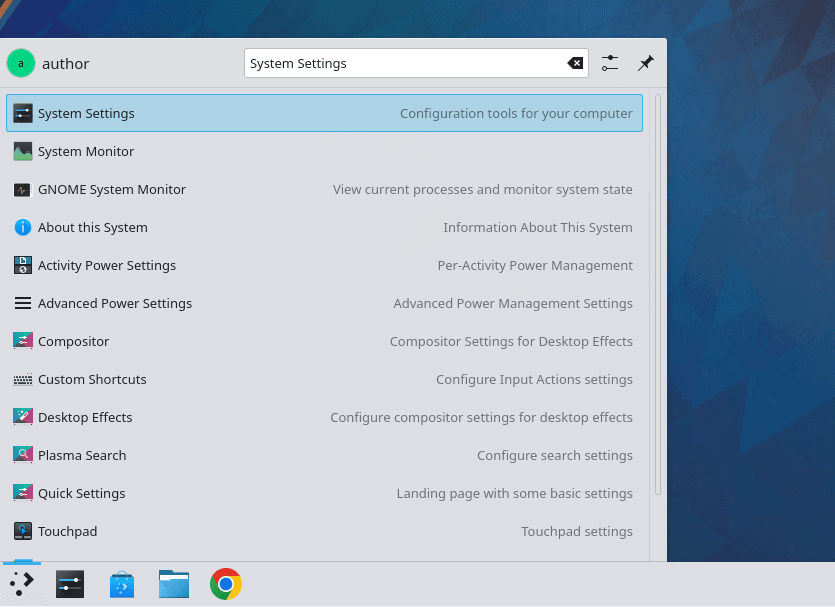Select the Compositor entry
Viewport: 835px width, 607px height.
pyautogui.click(x=324, y=341)
